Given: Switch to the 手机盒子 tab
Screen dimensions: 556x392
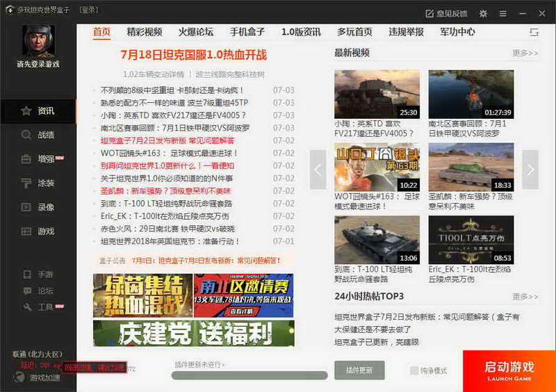Looking at the screenshot, I should click(x=247, y=32).
